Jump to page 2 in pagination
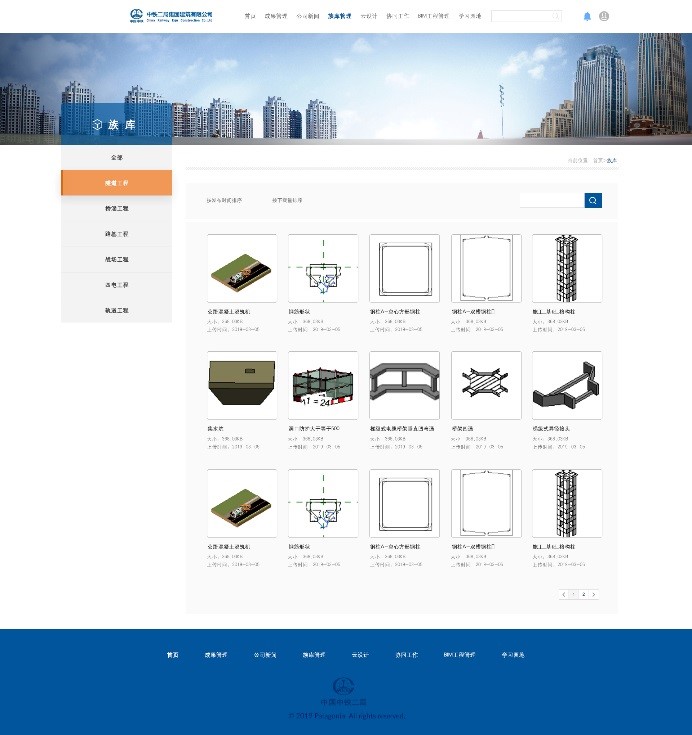Screen dimensions: 692x735 click(x=584, y=594)
